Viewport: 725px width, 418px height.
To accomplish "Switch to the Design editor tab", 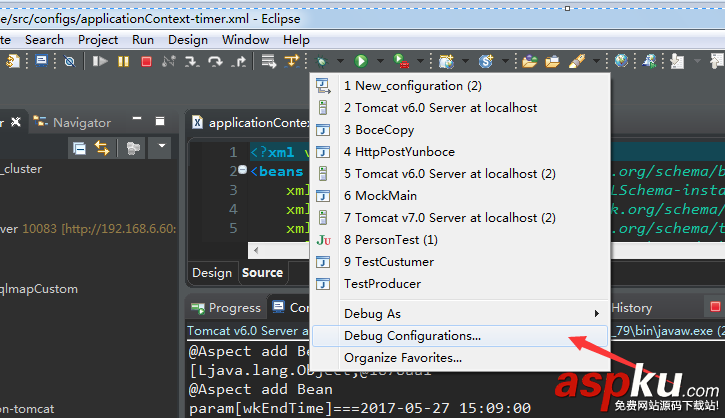I will coord(212,273).
